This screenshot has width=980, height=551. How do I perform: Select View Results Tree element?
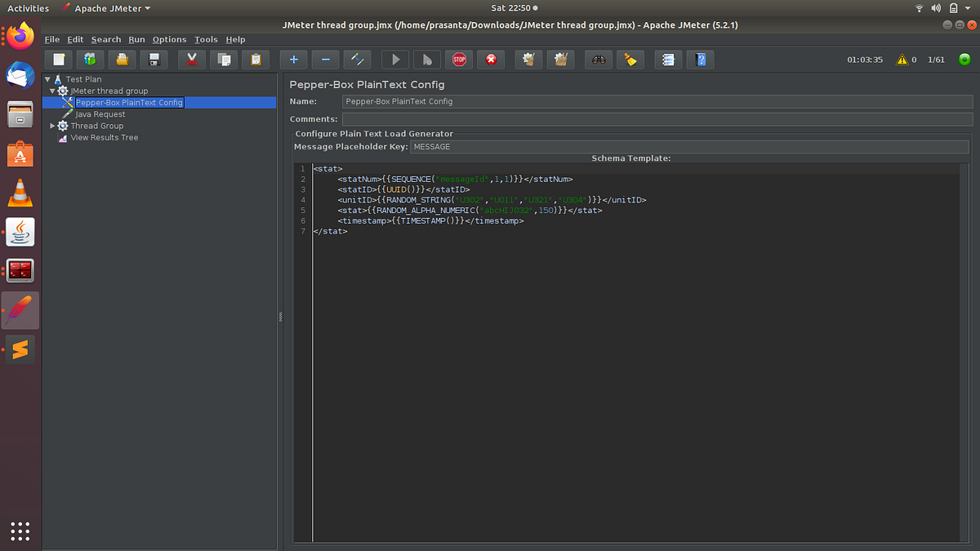pos(104,137)
